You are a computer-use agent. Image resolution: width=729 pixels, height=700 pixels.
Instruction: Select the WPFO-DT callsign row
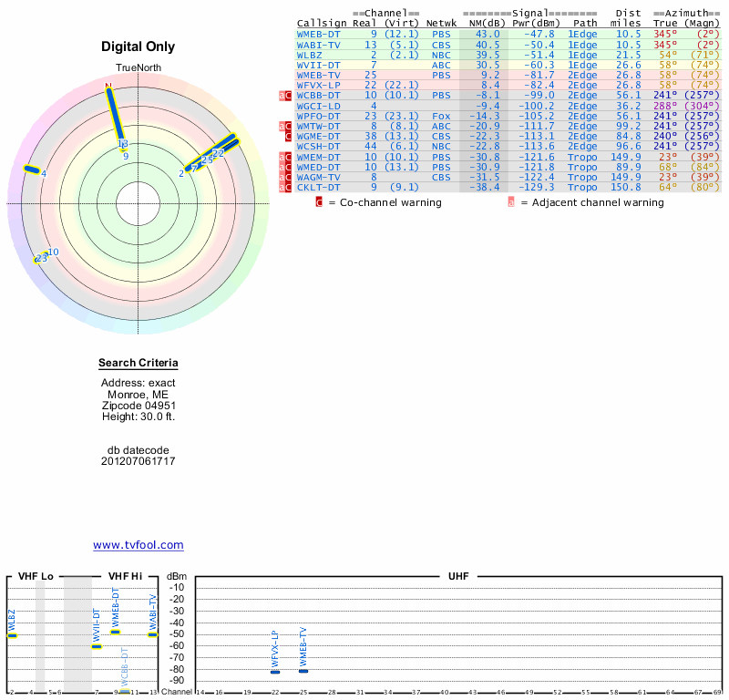pos(318,116)
